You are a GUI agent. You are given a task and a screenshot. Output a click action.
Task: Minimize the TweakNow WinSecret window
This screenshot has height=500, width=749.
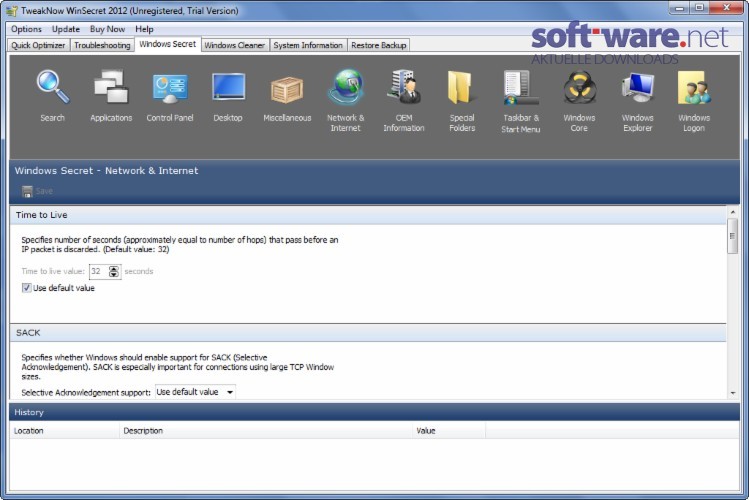[679, 8]
